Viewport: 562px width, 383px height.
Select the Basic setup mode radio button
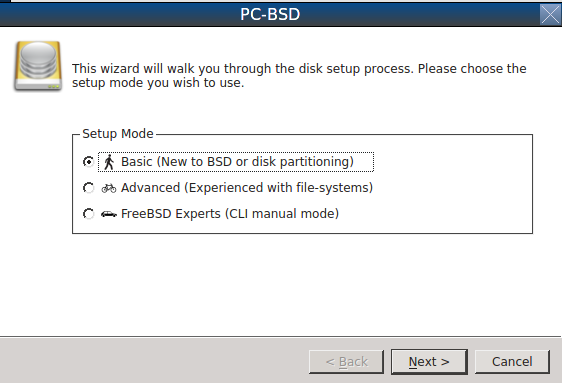point(88,162)
